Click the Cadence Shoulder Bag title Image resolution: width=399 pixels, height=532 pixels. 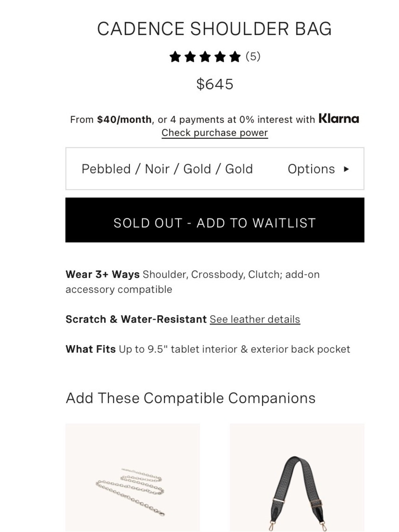(214, 29)
